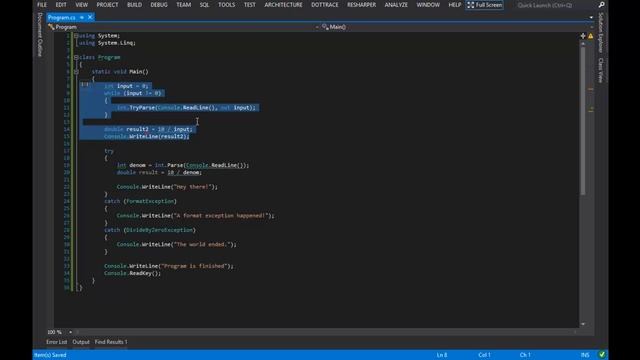The height and width of the screenshot is (360, 640).
Task: Collapse the using directives region
Action: tap(76, 36)
